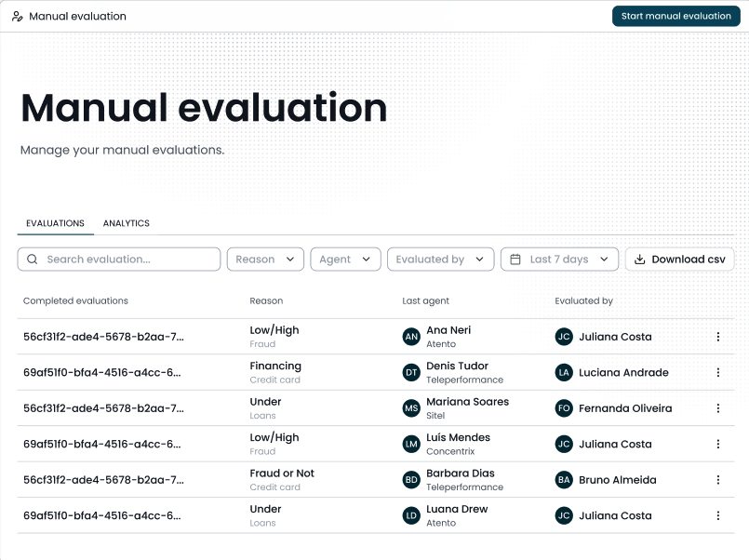The width and height of the screenshot is (749, 560).
Task: Expand the Reason filter dropdown
Action: coord(265,260)
